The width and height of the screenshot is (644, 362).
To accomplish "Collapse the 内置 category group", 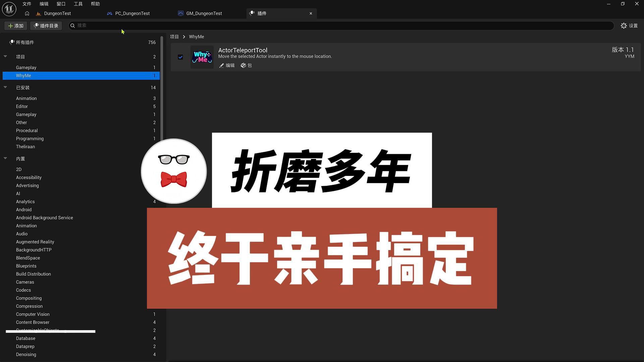I will click(5, 159).
